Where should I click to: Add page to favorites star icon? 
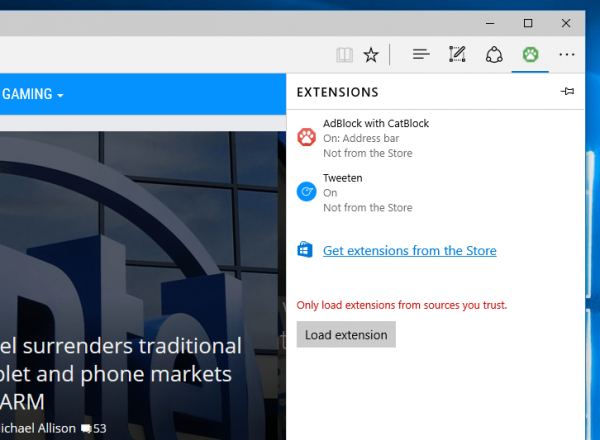tap(371, 55)
